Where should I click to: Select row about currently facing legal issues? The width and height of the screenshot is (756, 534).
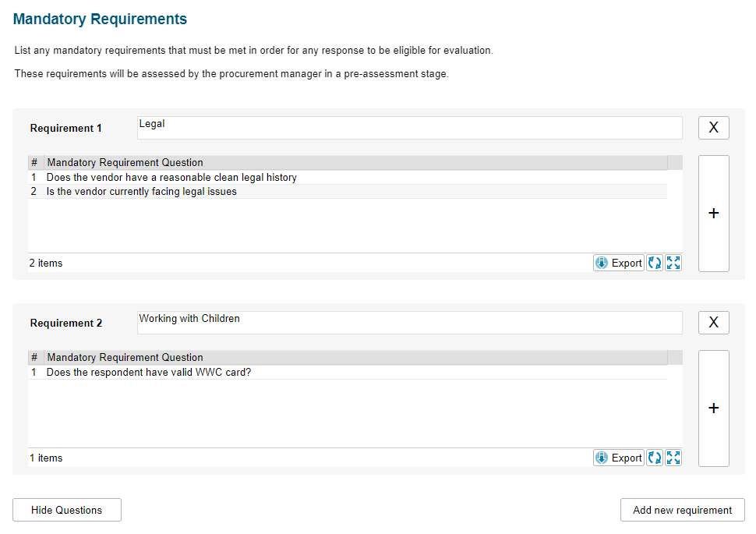coord(348,192)
